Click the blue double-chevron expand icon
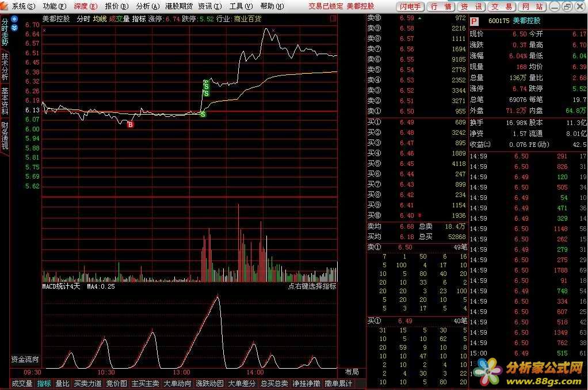The image size is (588, 390). tap(14, 28)
